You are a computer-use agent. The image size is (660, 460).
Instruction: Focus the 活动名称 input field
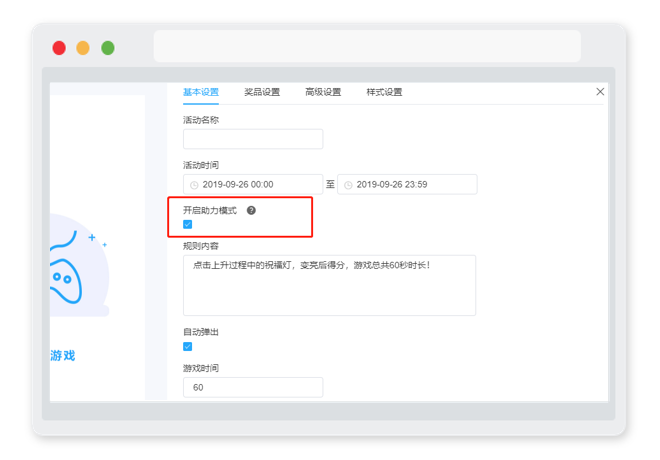tap(253, 139)
